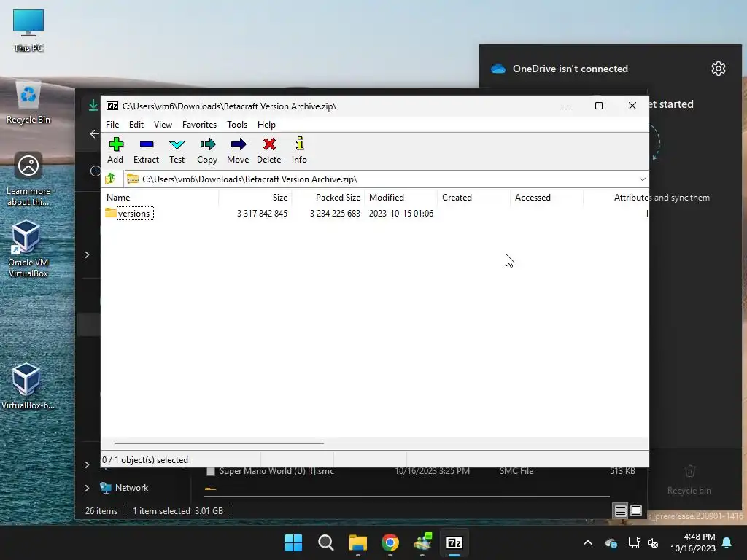747x560 pixels.
Task: Open taskbar Search
Action: click(x=326, y=542)
